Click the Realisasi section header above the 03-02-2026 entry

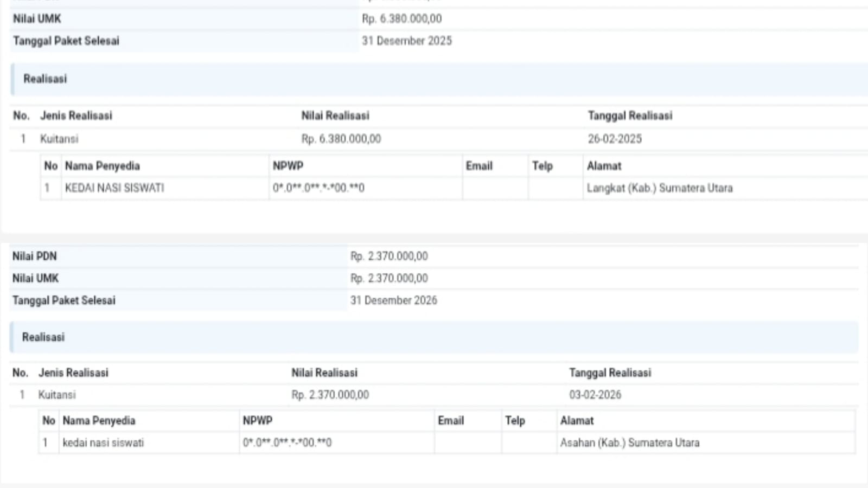(43, 337)
